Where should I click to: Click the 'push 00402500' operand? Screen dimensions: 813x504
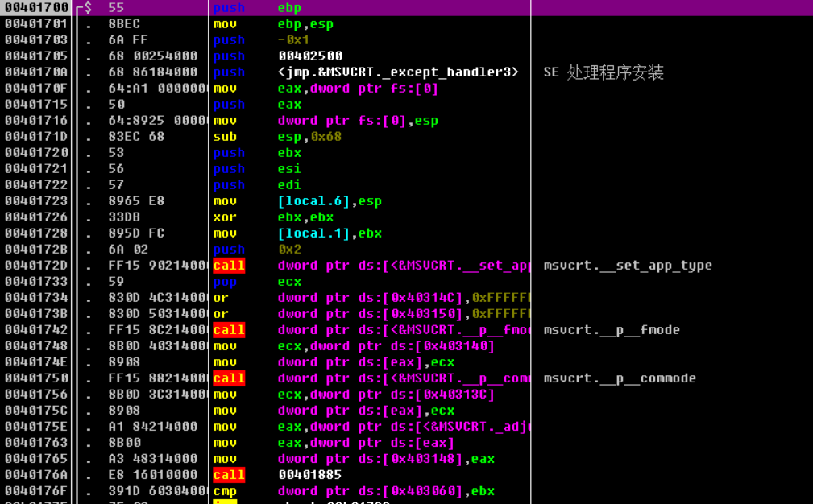310,56
